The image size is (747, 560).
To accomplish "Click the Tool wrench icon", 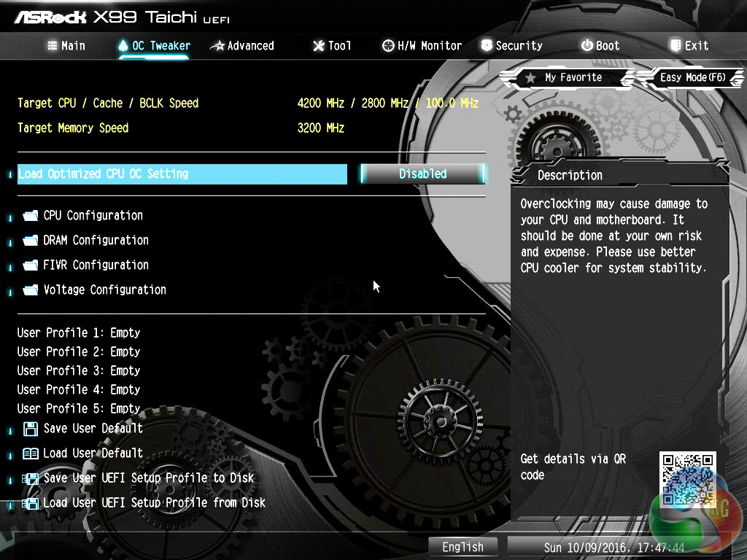I will (318, 46).
